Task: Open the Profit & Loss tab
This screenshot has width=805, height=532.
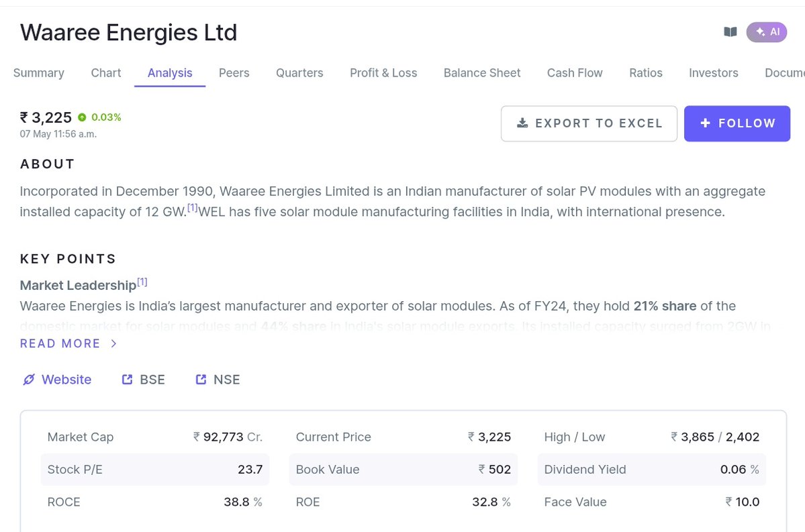Action: 383,73
